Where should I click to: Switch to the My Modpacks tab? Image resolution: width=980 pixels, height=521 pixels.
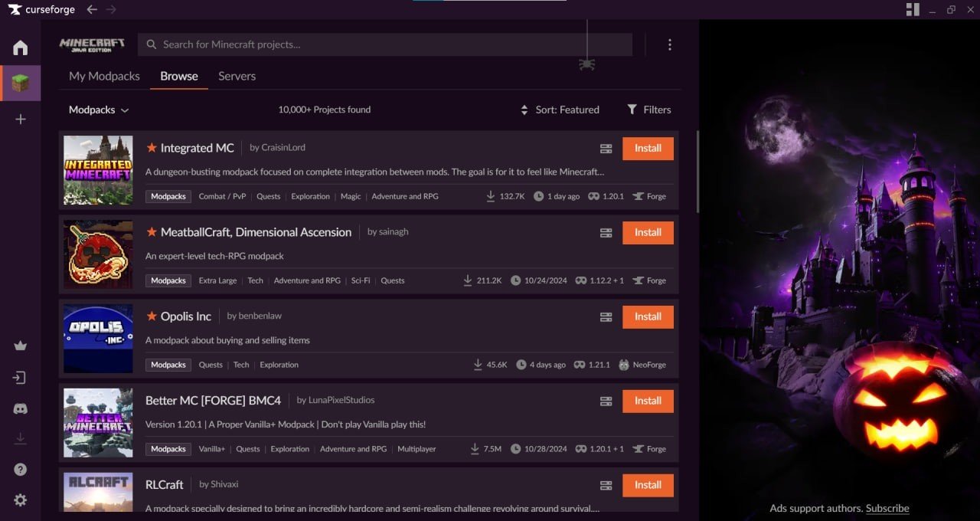click(104, 76)
